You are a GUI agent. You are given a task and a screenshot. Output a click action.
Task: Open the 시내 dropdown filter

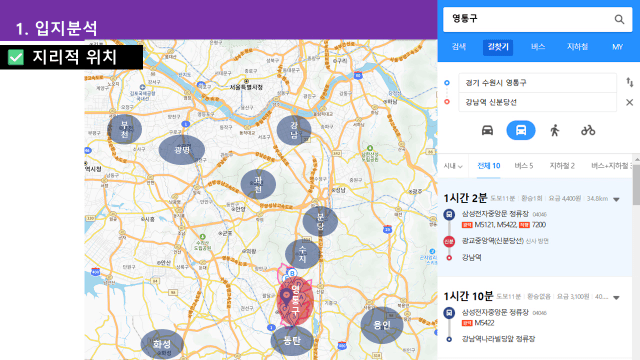(x=453, y=166)
